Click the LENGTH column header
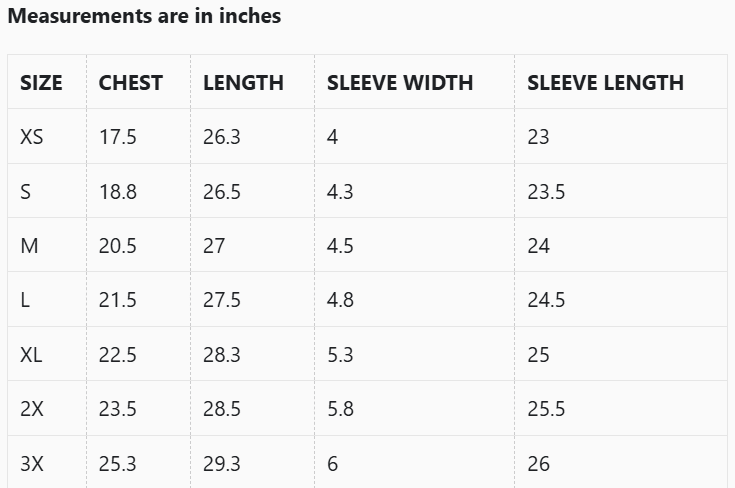This screenshot has width=735, height=488. click(243, 83)
